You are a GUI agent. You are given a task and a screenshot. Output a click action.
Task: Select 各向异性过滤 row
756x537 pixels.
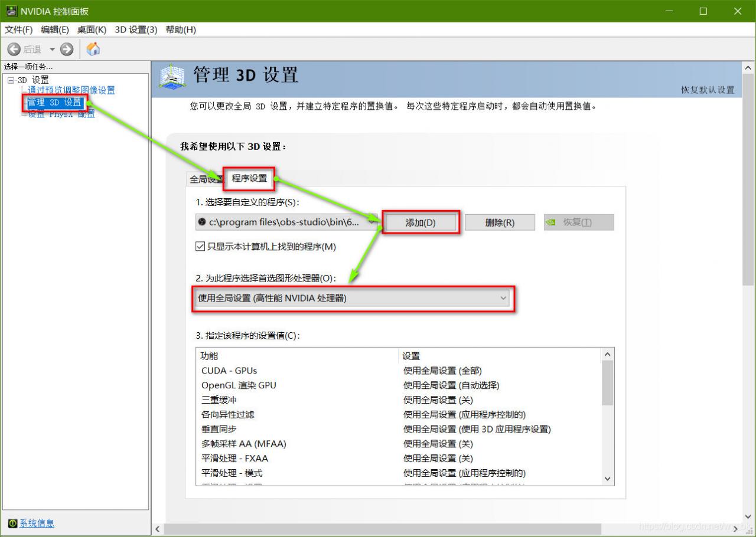(x=399, y=415)
